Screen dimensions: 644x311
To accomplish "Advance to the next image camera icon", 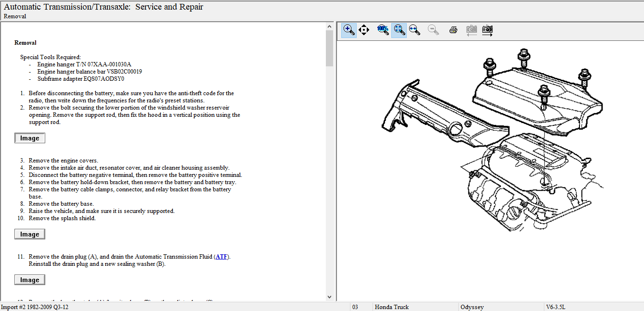I will point(488,30).
